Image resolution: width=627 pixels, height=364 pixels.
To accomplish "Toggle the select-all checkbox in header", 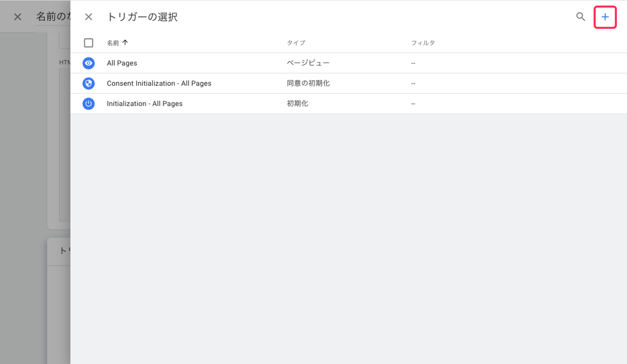I will click(x=88, y=43).
